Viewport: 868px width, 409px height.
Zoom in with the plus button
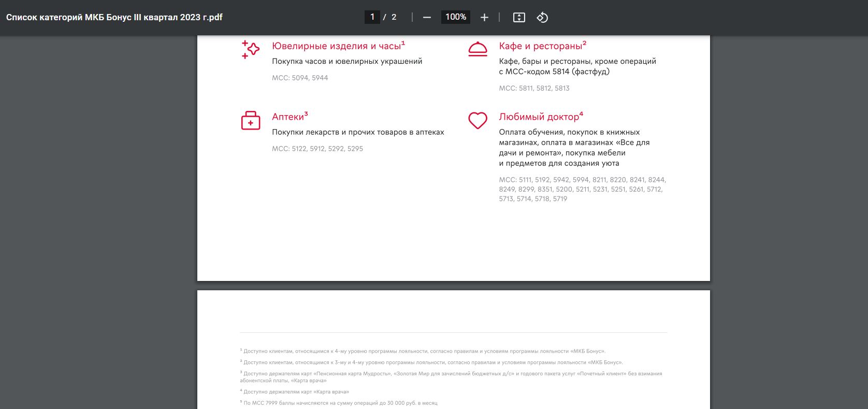point(484,18)
